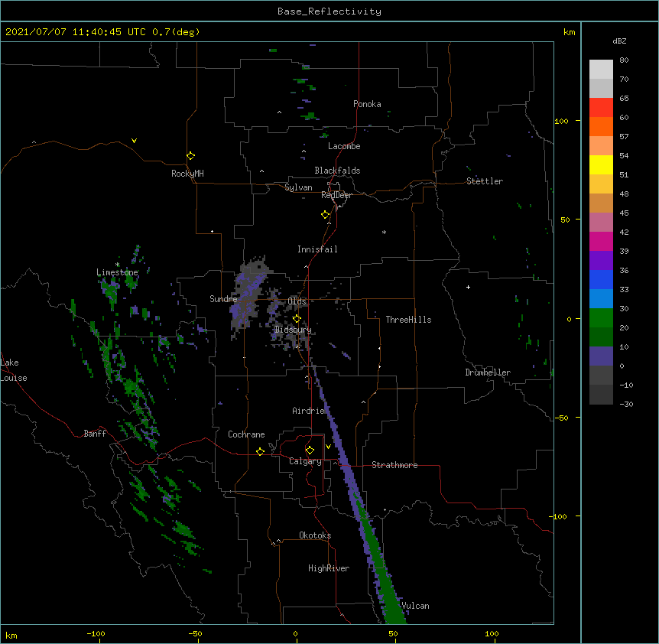Click the HighRiver label
The height and width of the screenshot is (644, 659).
tap(329, 568)
